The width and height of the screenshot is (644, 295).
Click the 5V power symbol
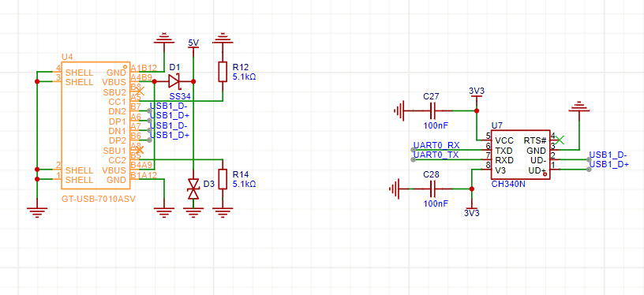[x=193, y=43]
